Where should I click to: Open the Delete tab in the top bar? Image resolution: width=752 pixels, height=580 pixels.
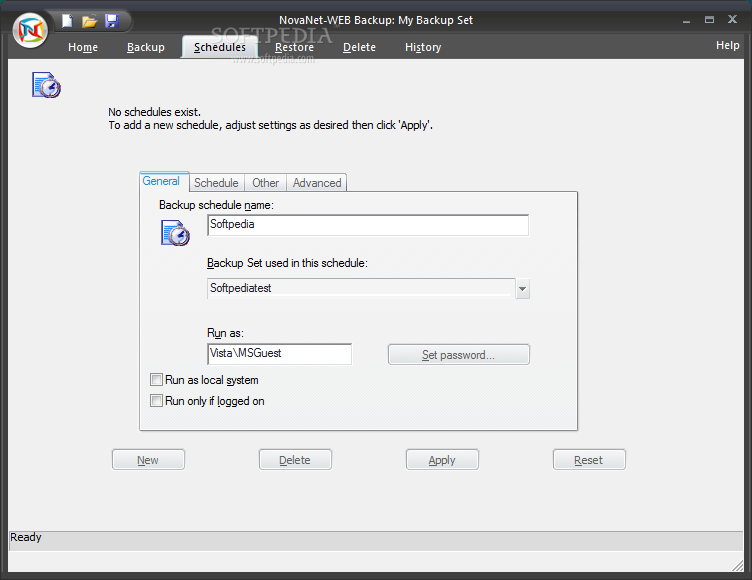coord(359,47)
